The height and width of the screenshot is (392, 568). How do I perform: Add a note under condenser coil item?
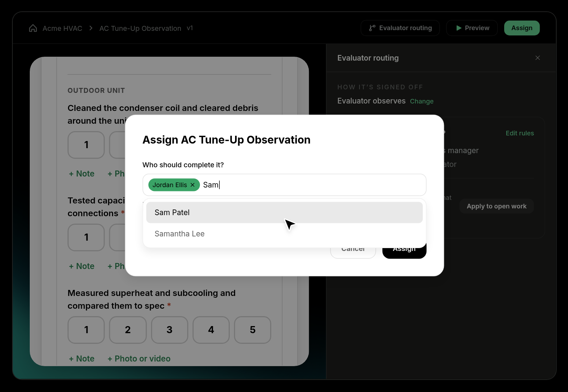(x=82, y=174)
